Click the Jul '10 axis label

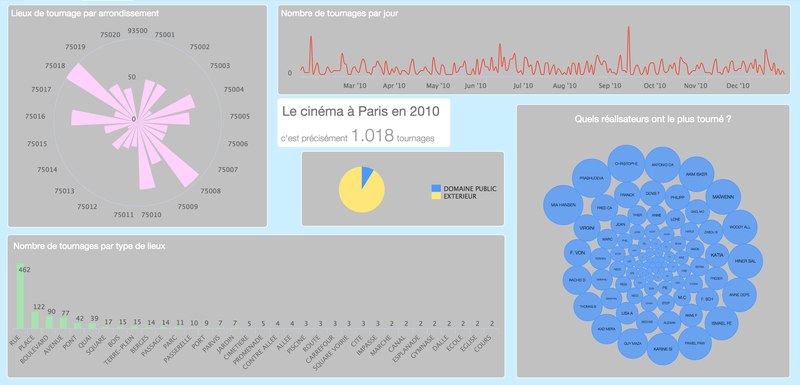coord(523,86)
